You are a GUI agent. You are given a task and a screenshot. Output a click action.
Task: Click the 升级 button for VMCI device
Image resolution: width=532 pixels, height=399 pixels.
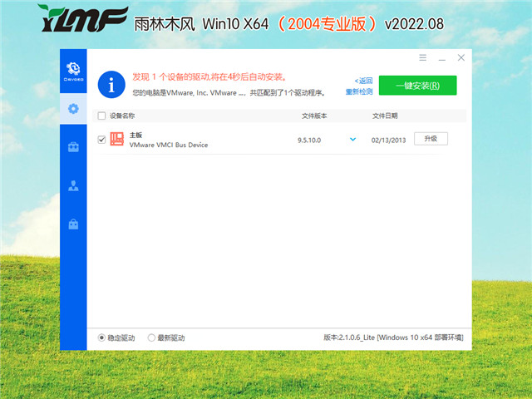[x=431, y=139]
